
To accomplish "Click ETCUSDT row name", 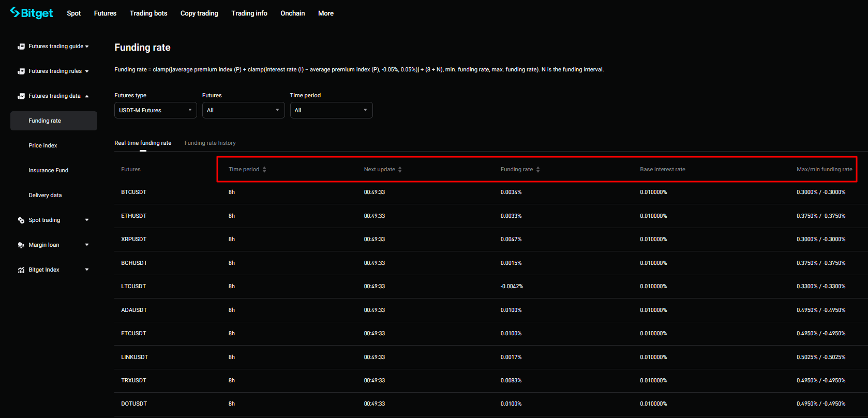I will (133, 334).
